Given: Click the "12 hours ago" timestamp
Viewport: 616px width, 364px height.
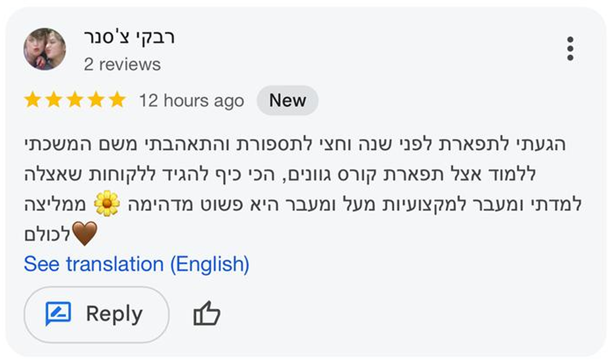Looking at the screenshot, I should pos(191,101).
